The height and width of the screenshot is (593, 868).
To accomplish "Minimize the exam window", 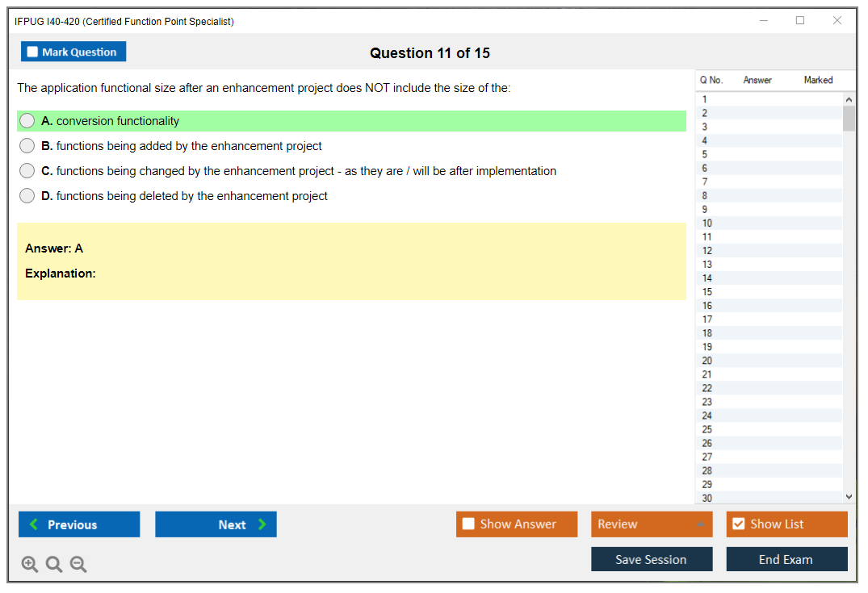I will (763, 21).
